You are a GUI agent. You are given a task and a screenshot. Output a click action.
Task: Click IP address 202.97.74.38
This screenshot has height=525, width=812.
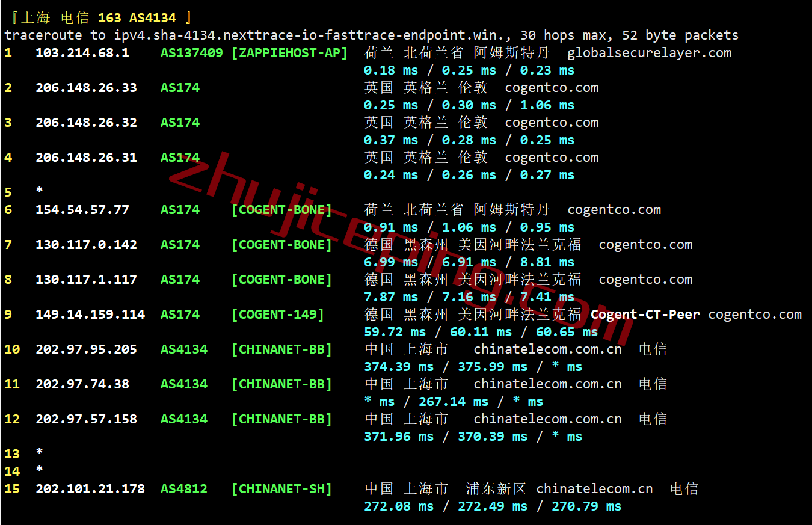[82, 384]
